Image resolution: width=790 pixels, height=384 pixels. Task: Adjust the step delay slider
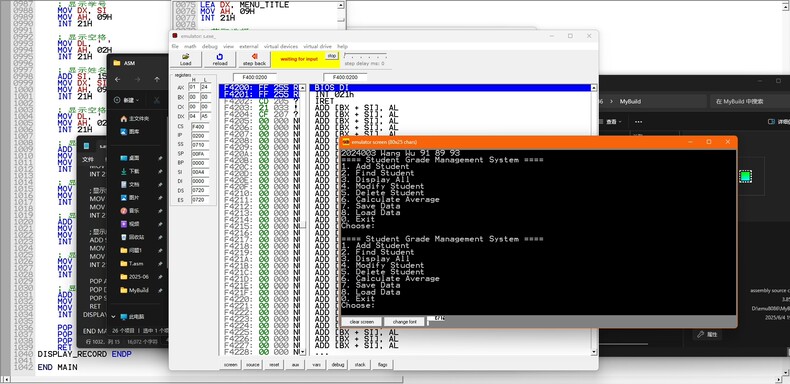coord(365,55)
